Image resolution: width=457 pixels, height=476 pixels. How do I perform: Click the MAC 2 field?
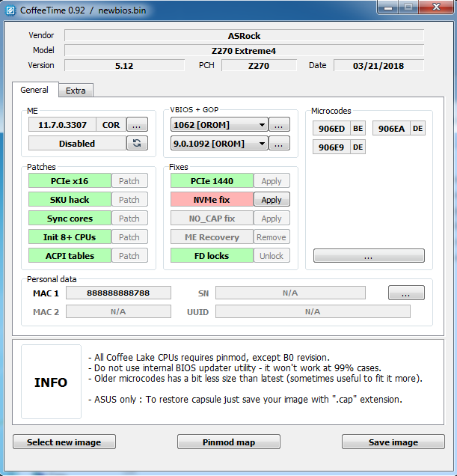[x=118, y=311]
